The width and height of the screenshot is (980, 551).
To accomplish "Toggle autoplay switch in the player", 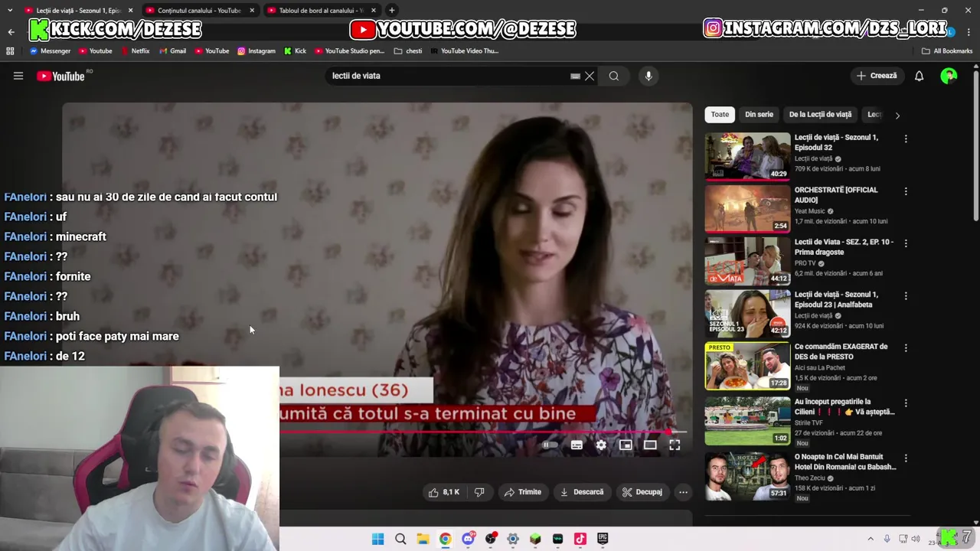I will click(550, 445).
